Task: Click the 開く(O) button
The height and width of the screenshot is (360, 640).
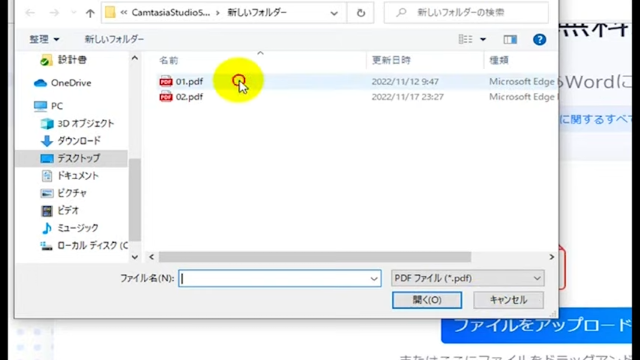Action: [x=427, y=300]
